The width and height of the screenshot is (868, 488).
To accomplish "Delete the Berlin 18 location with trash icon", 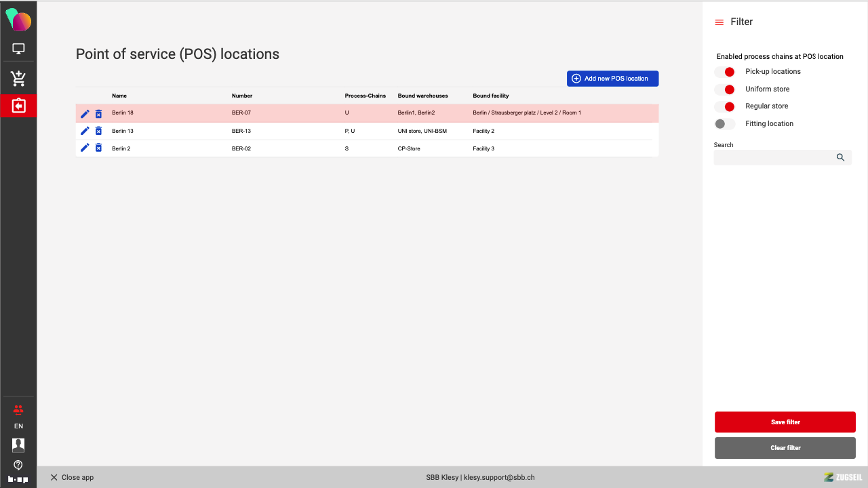I will click(x=98, y=113).
